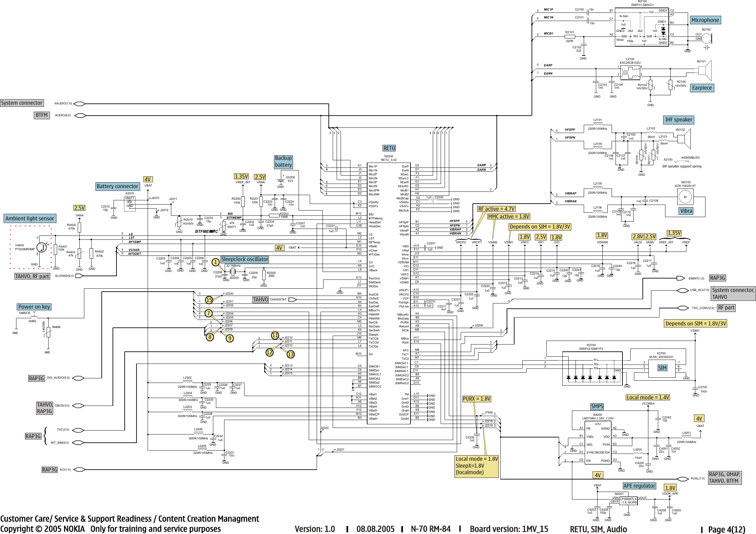Screen dimensions: 756x534
Task: Click the Backup battery label
Action: (283, 162)
